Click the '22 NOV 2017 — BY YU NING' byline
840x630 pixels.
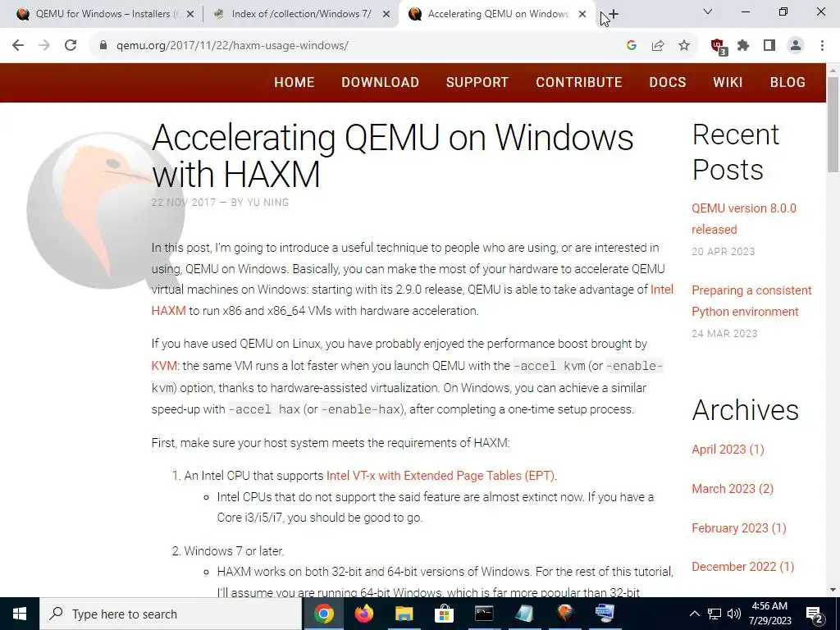click(x=220, y=203)
